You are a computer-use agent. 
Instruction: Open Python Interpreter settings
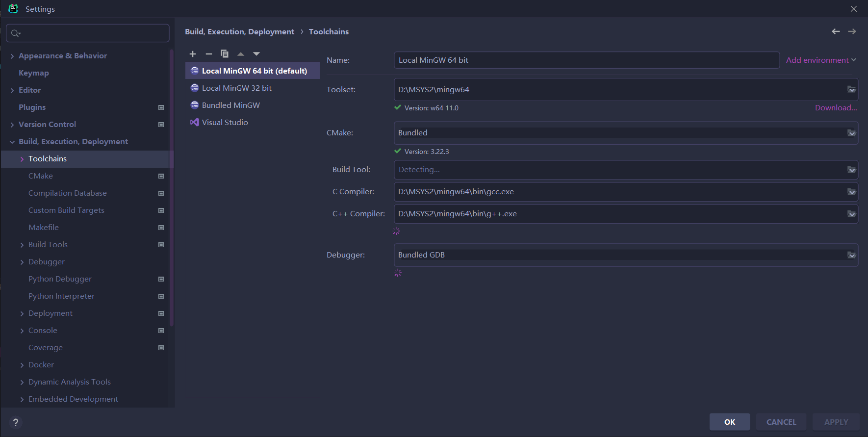[x=61, y=296]
